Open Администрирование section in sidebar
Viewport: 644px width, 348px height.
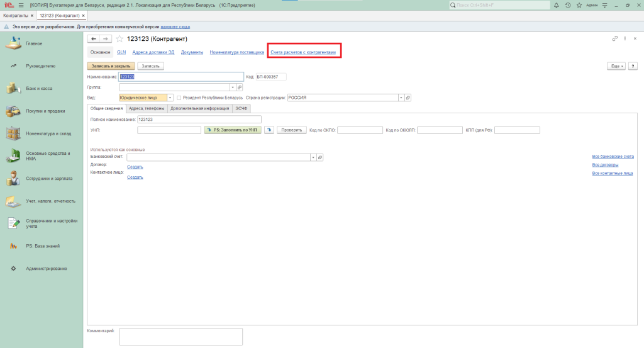point(46,269)
